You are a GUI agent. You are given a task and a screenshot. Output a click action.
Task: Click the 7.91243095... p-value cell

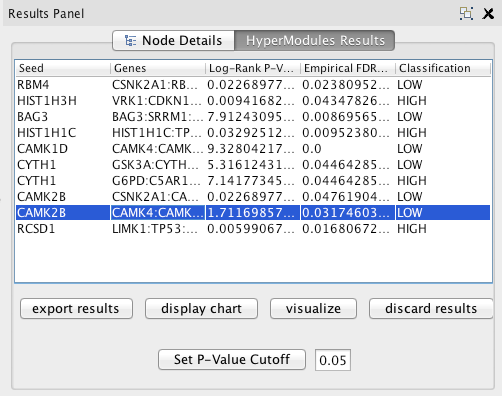pos(253,117)
